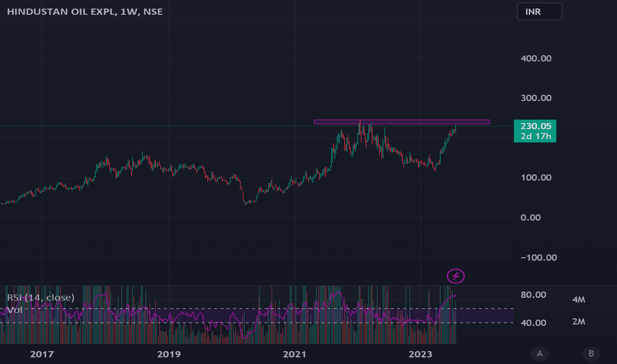Click the 0.00 price axis label

[x=530, y=218]
